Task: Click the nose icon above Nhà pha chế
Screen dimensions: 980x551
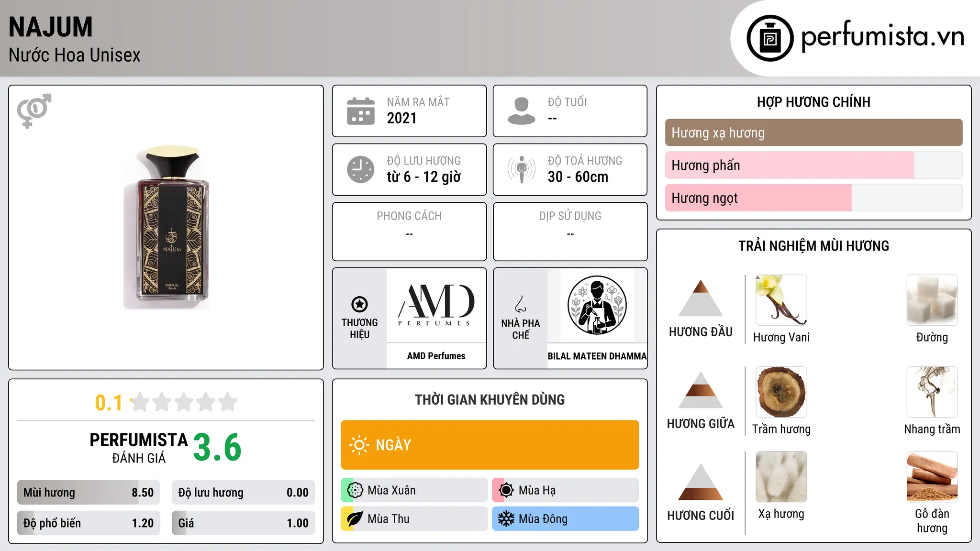Action: [x=521, y=305]
